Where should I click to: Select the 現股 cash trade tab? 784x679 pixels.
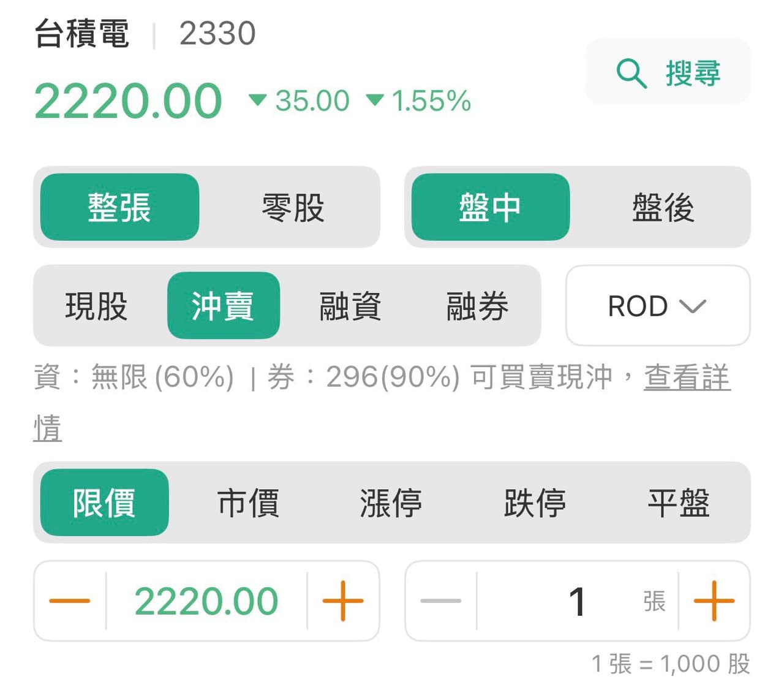[96, 305]
